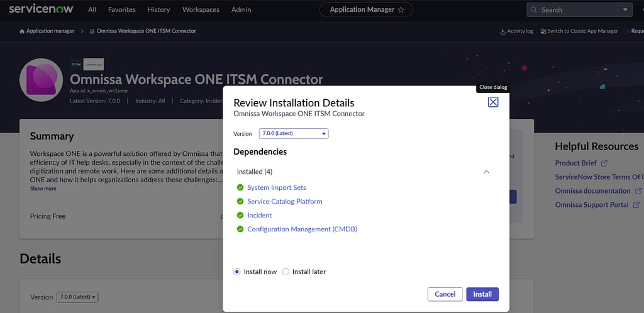
Task: Click the Omnissa Workspace ONE ITSM Connector breadcrumb
Action: point(146,31)
